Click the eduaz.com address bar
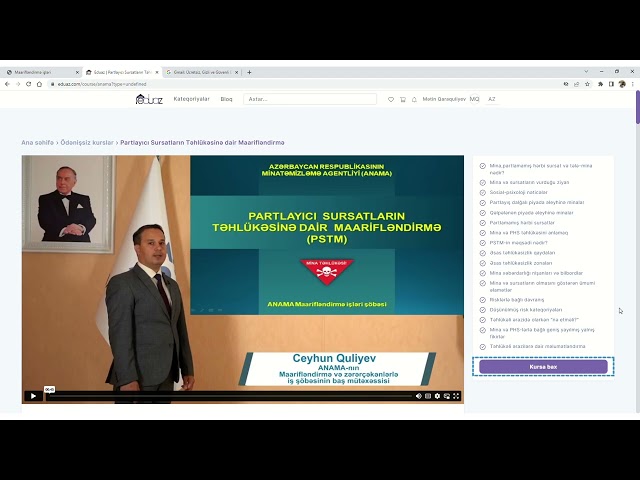 click(304, 84)
